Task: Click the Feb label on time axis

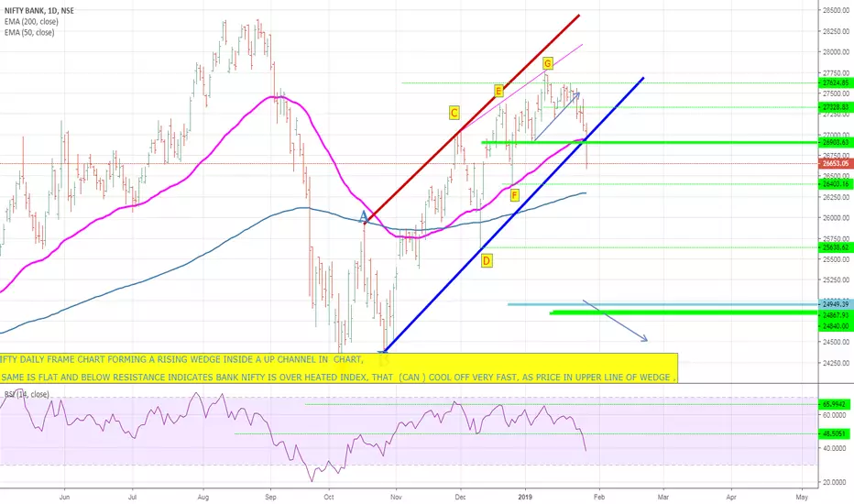Action: coord(599,497)
